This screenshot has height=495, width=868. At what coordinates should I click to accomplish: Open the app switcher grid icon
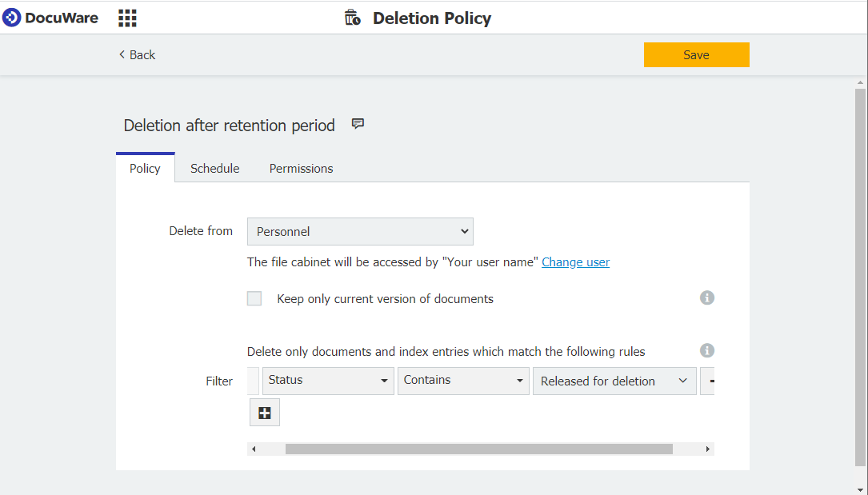[x=126, y=17]
